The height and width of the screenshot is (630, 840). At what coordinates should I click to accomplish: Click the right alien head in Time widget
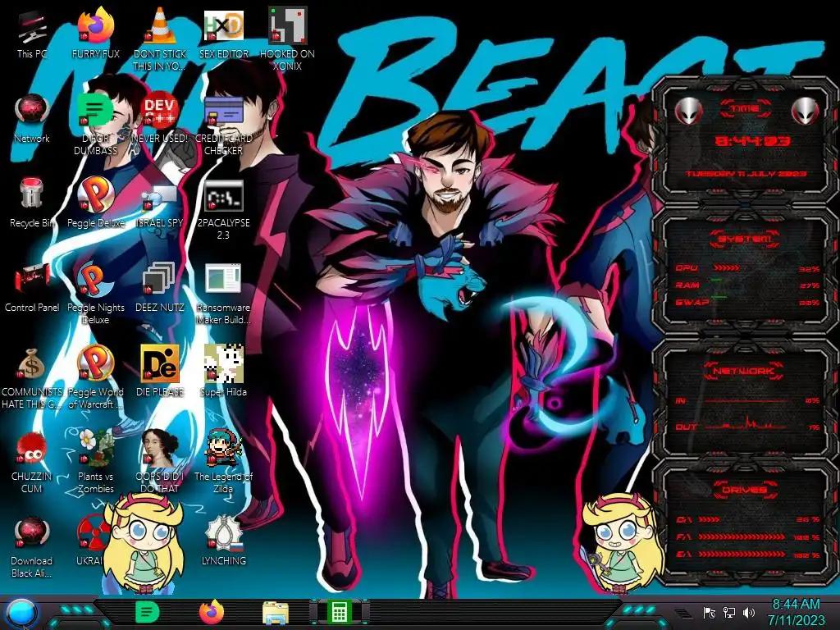tap(806, 112)
